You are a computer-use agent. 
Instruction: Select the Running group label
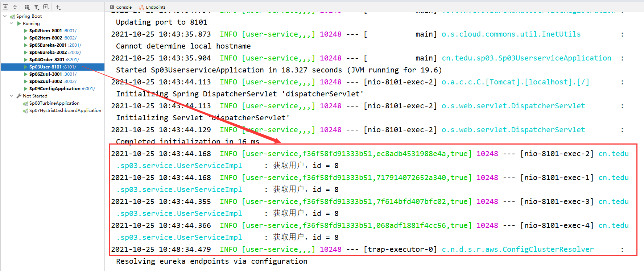click(x=31, y=24)
